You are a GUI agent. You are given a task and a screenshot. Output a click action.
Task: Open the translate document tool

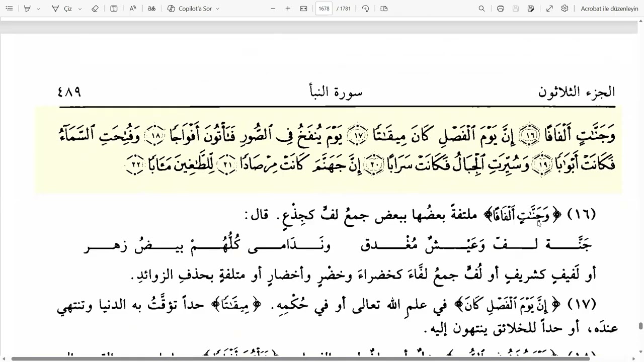(x=151, y=9)
